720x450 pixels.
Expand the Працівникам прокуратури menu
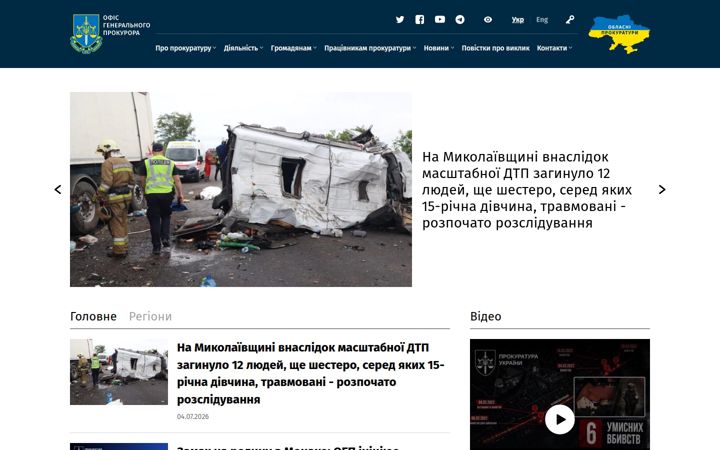[x=370, y=48]
